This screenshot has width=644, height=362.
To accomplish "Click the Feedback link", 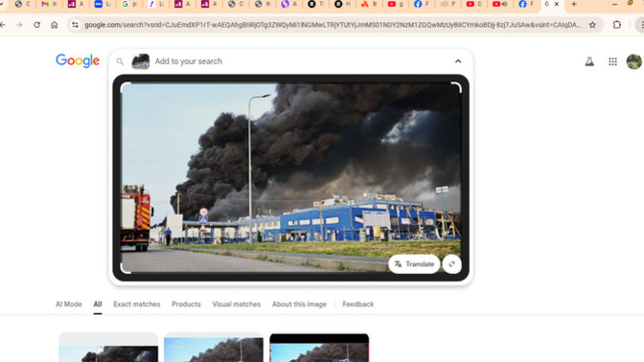I will click(357, 305).
